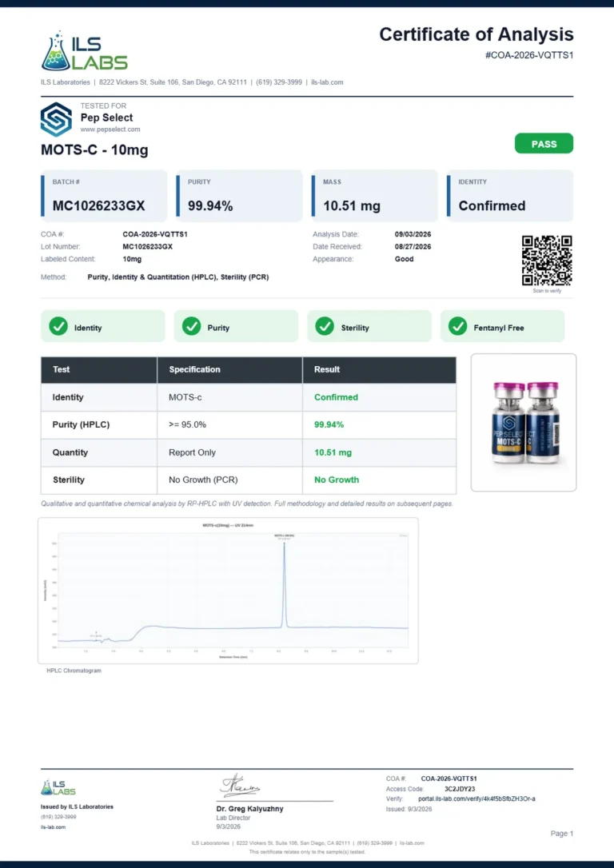This screenshot has width=614, height=868.
Task: Select the Labeled Content value 10mg
Action: coord(132,258)
